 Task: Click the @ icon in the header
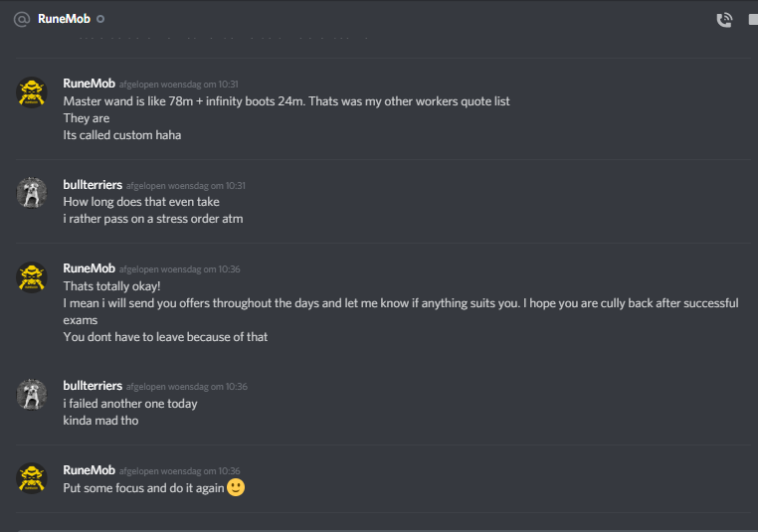(21, 19)
